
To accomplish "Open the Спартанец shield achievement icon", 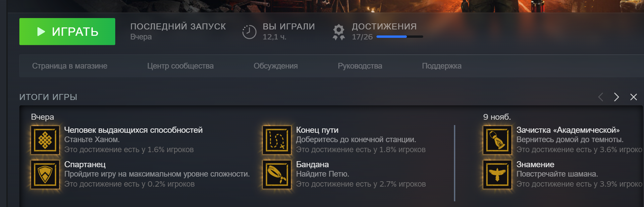I will click(45, 174).
